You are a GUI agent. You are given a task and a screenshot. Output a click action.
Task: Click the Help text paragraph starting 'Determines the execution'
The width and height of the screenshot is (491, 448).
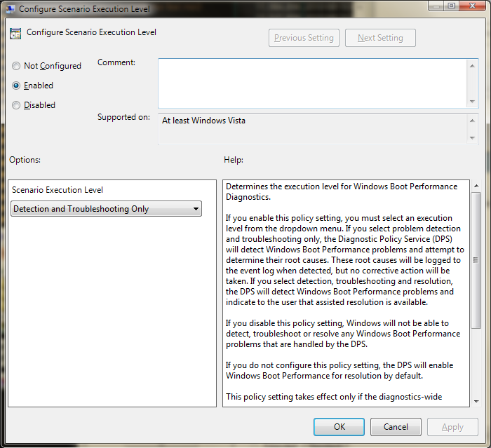click(x=342, y=191)
